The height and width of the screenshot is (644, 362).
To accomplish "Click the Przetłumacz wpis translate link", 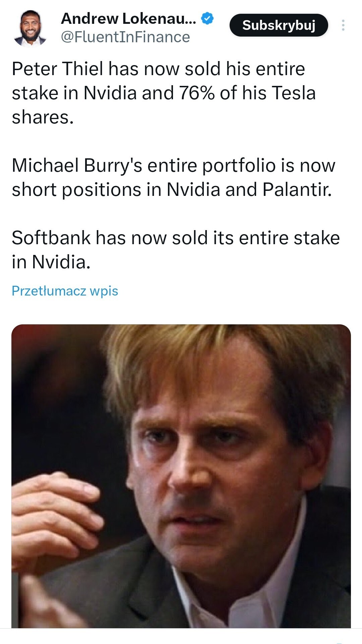I will point(65,291).
